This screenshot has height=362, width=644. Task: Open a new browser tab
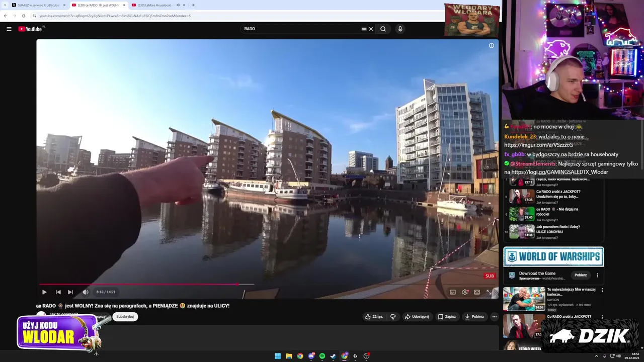tap(193, 5)
